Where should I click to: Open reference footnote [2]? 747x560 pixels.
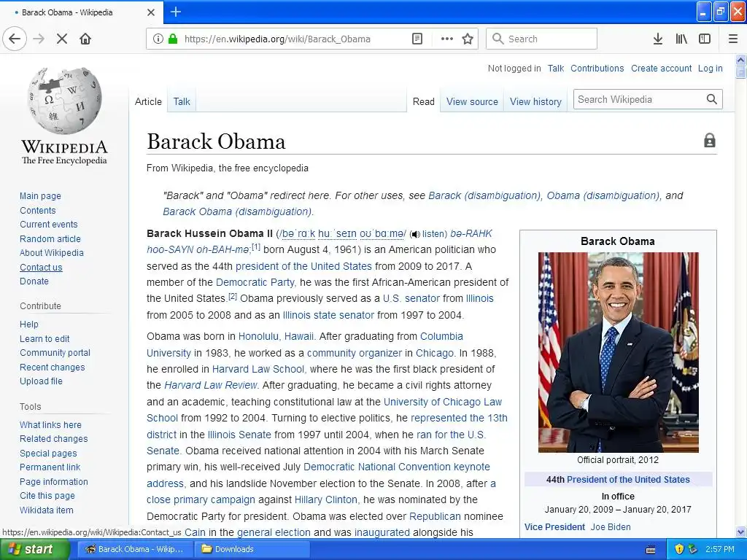tap(233, 296)
